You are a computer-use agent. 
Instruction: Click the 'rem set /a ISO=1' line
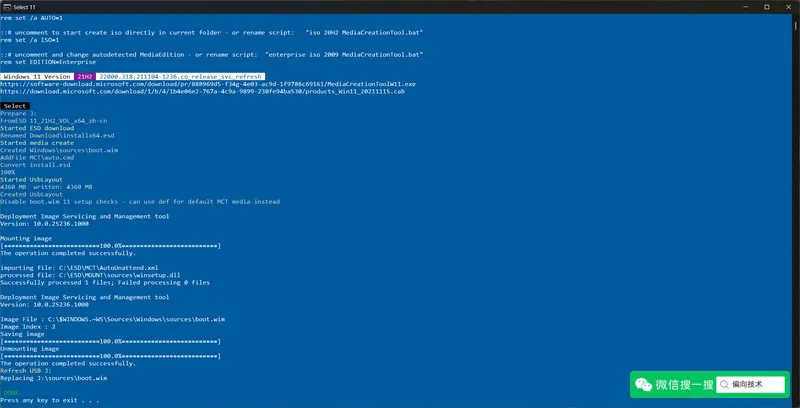30,40
